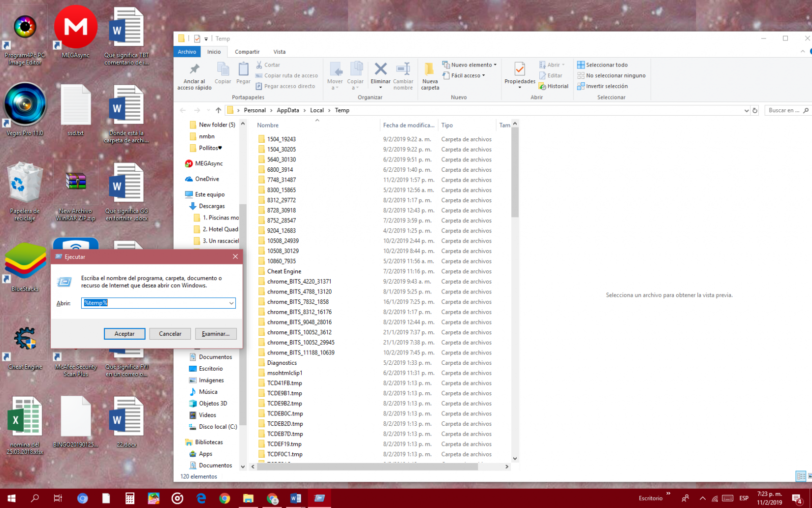
Task: Collapse the ribbon using the chevron
Action: (803, 52)
